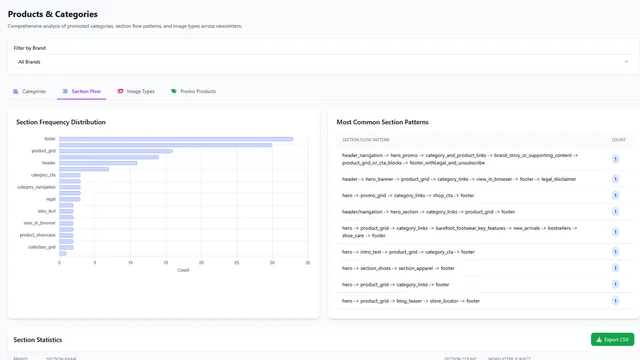Click the Image Types tab icon
This screenshot has width=640, height=360.
[120, 91]
